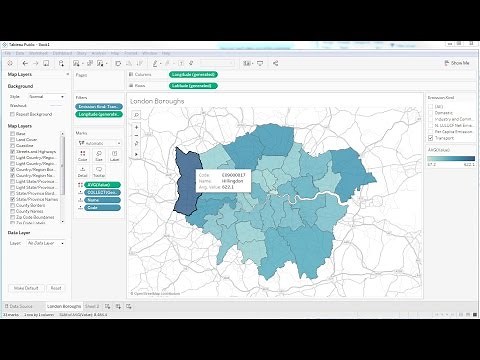Open the map search magnifier tool
The width and height of the screenshot is (480, 360).
coord(136,115)
